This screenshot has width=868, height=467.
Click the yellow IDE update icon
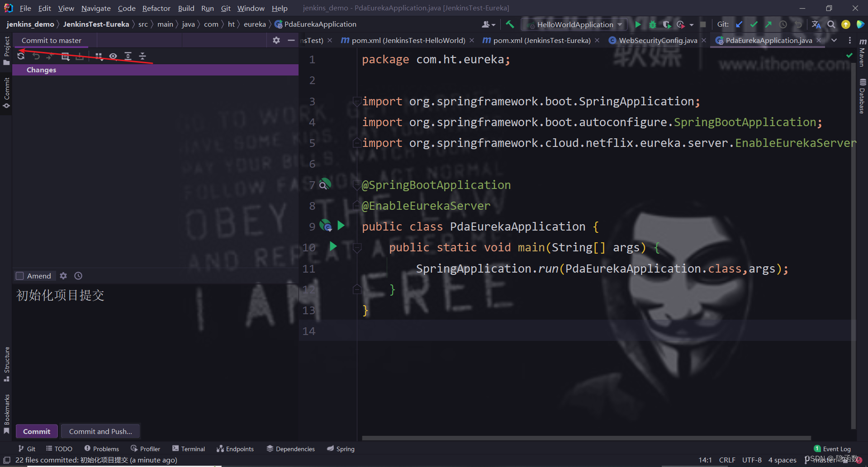pos(845,24)
